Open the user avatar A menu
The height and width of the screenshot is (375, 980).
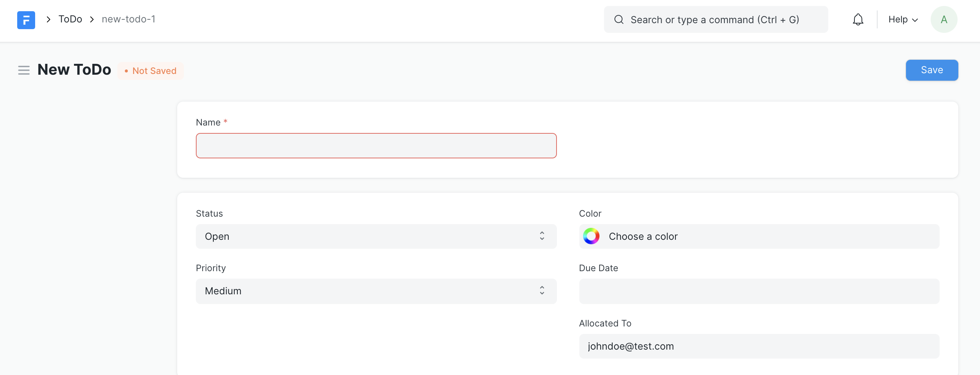943,20
